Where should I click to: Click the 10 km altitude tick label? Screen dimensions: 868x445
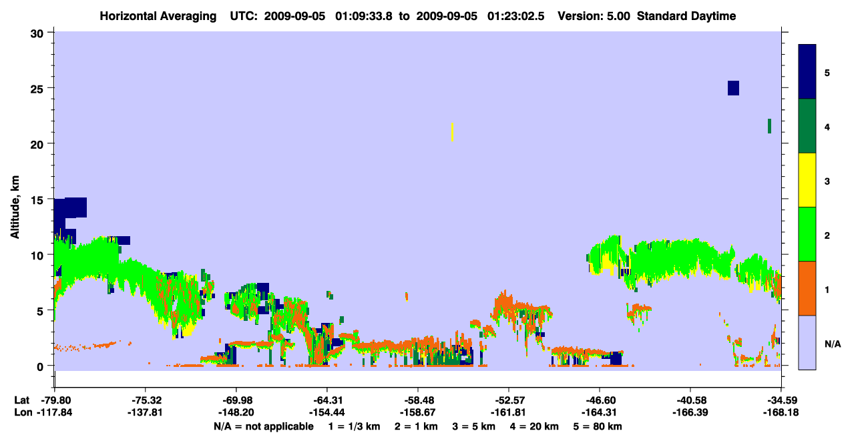click(x=39, y=255)
